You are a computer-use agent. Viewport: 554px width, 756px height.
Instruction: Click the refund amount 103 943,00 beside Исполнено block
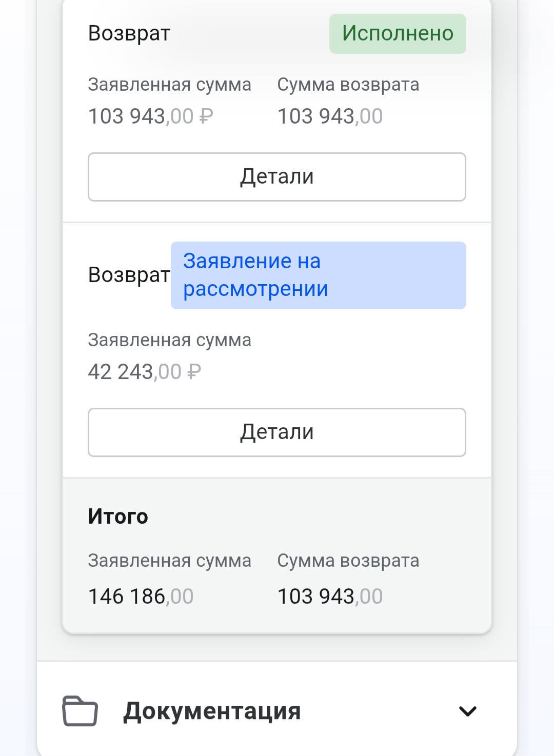click(330, 116)
